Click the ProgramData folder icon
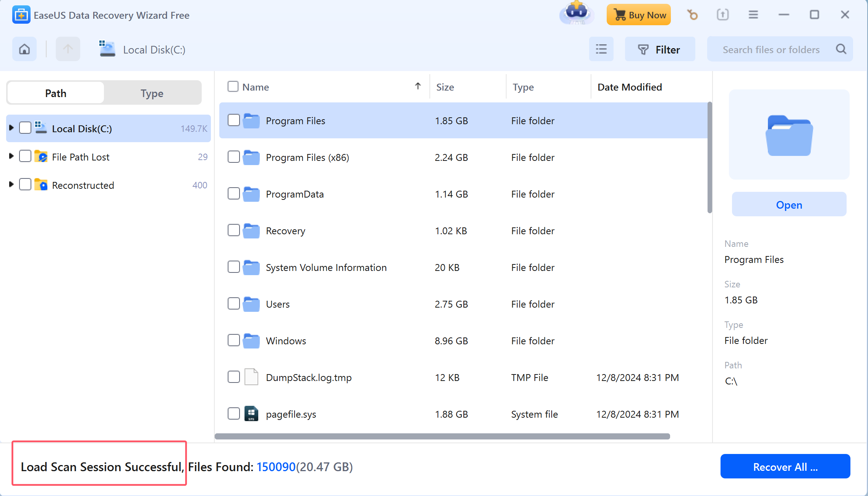This screenshot has height=496, width=868. coord(251,194)
